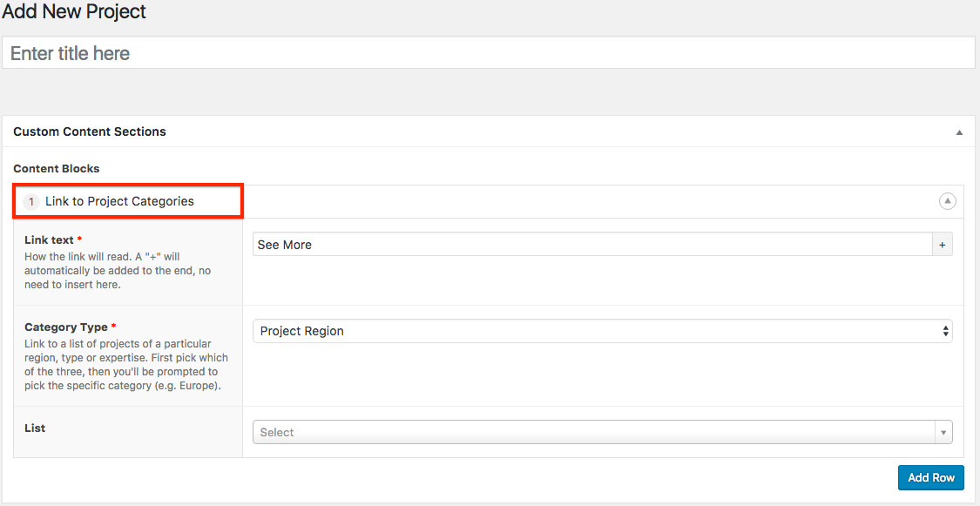
Task: Focus the Enter title here field
Action: pos(488,53)
